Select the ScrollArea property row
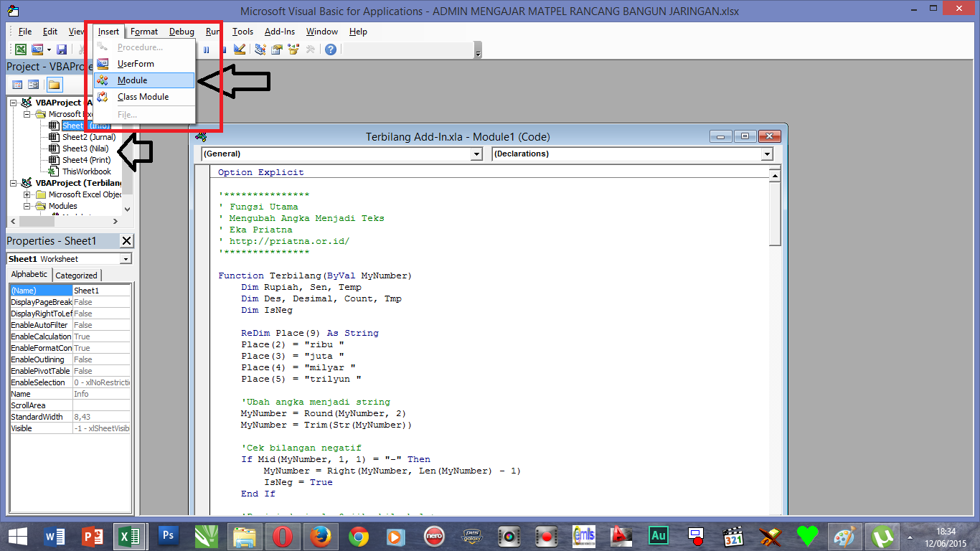 pyautogui.click(x=70, y=405)
